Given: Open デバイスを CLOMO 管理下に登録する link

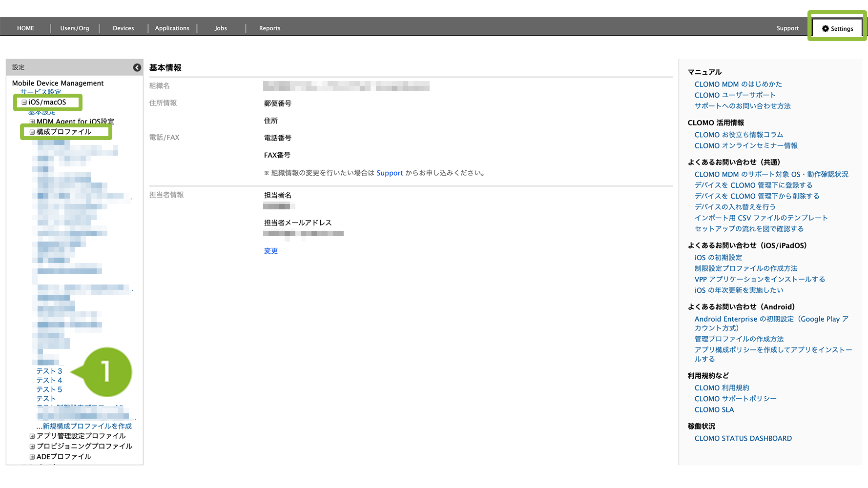Looking at the screenshot, I should (x=753, y=185).
